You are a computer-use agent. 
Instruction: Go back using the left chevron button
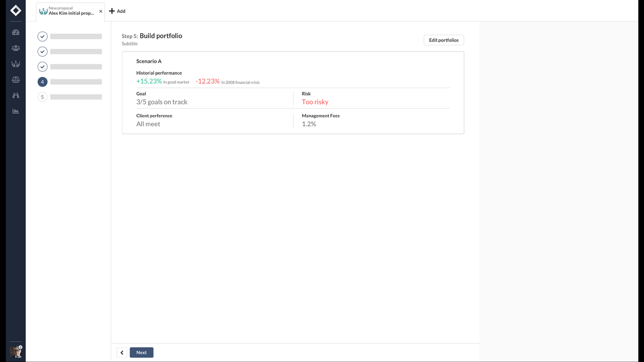point(122,353)
